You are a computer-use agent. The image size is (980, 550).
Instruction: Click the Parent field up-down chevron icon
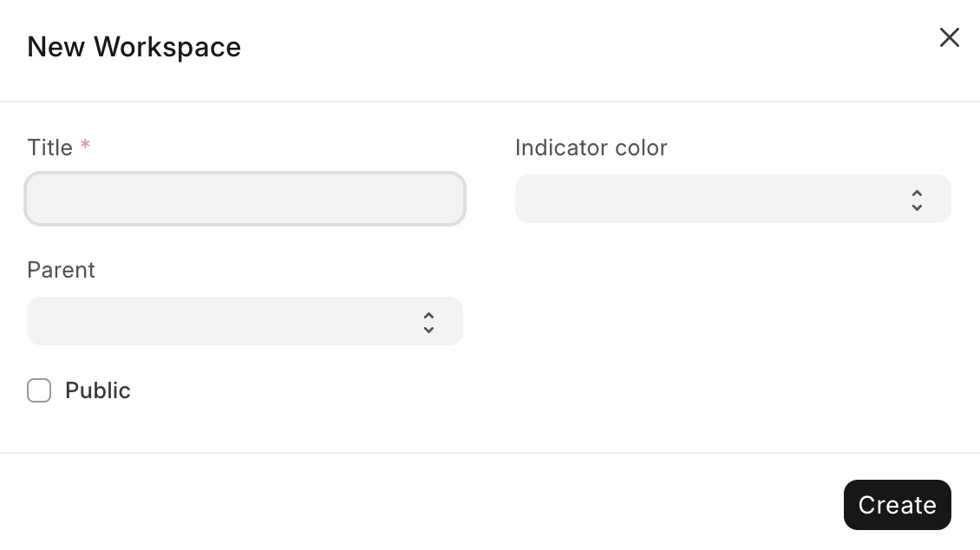(428, 322)
